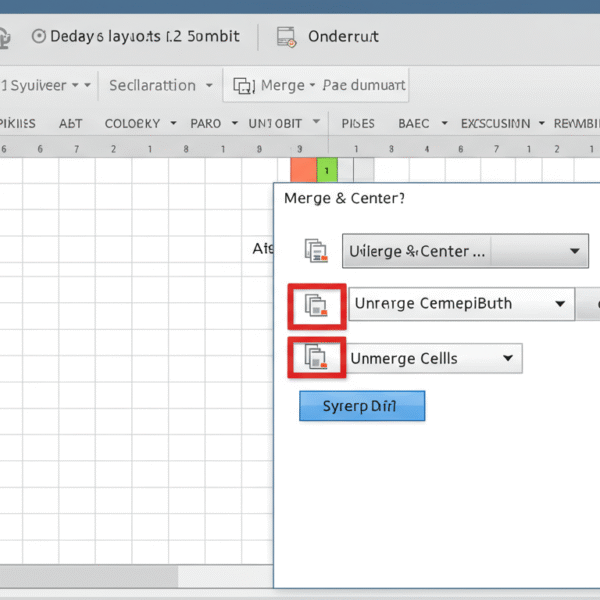Open the UNT0BIT menu
This screenshot has height=600, width=600.
pos(316,123)
